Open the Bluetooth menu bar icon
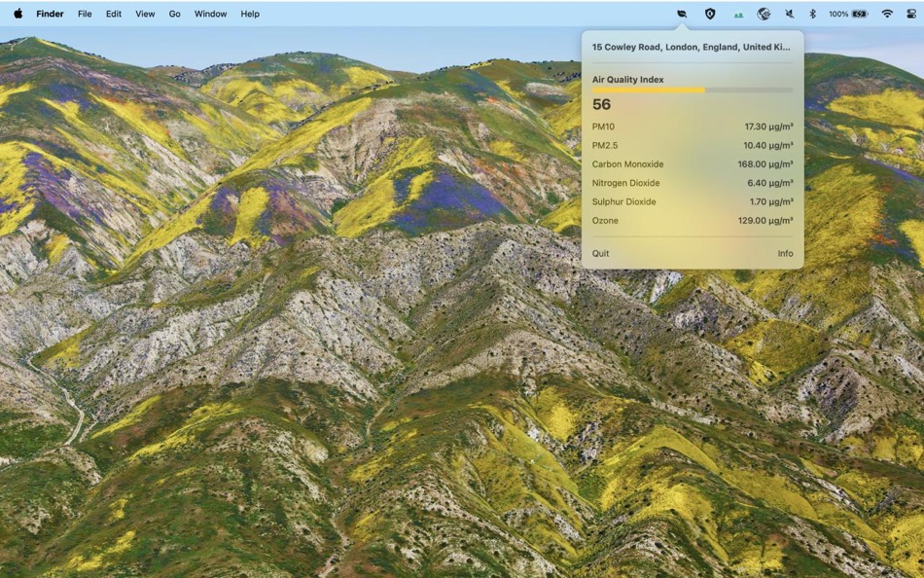The image size is (924, 578). pyautogui.click(x=812, y=14)
